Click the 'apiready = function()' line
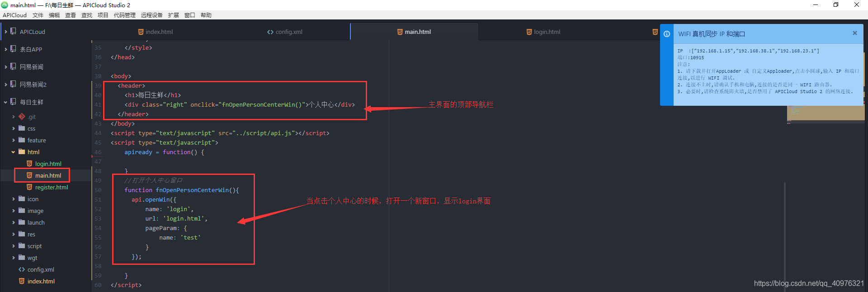This screenshot has height=292, width=868. tap(164, 152)
